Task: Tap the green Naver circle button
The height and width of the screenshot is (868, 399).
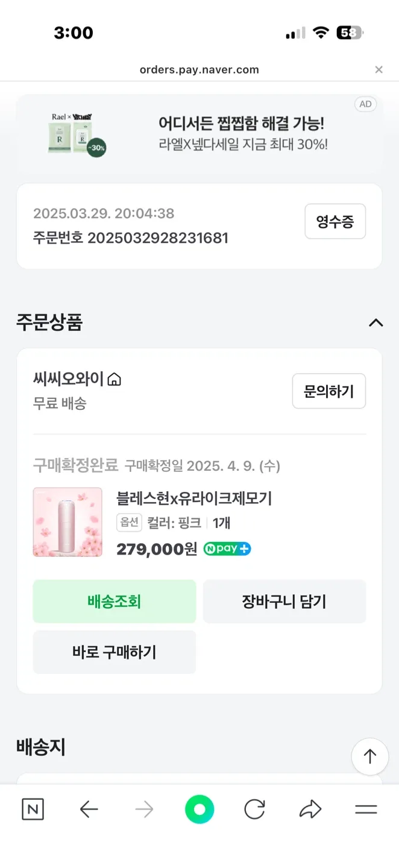Action: click(x=199, y=809)
